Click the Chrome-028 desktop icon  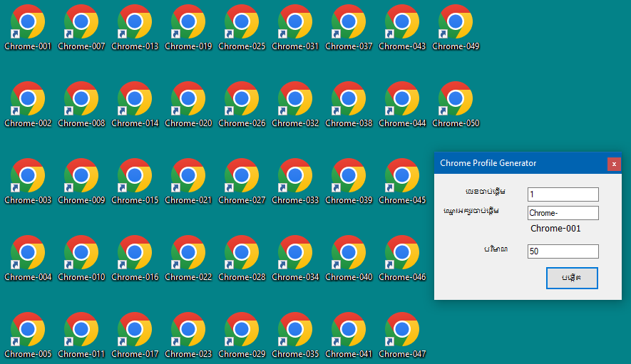pyautogui.click(x=242, y=258)
